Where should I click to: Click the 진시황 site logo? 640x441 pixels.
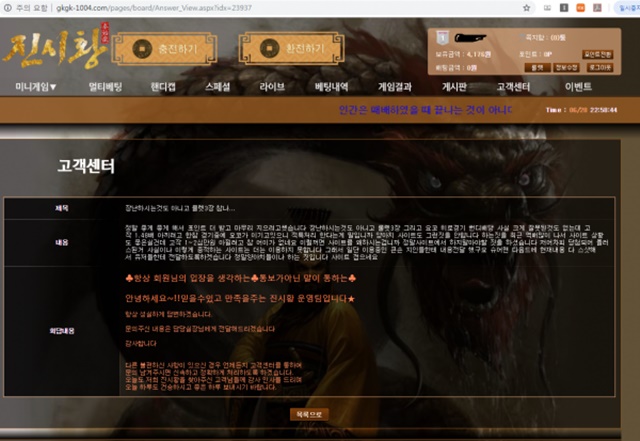pyautogui.click(x=56, y=47)
